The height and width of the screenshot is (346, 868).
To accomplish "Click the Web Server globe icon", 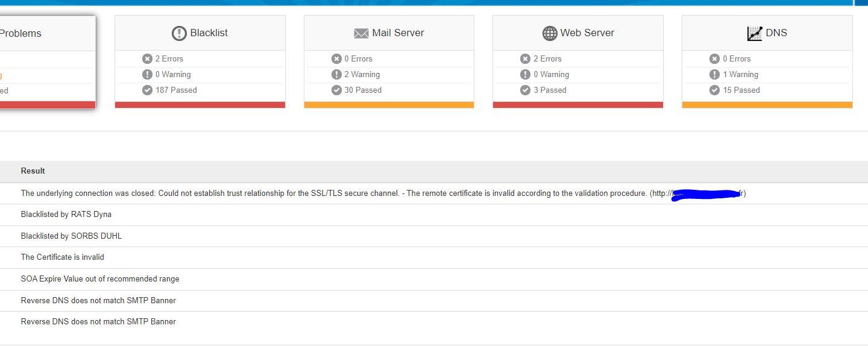I will pyautogui.click(x=549, y=33).
